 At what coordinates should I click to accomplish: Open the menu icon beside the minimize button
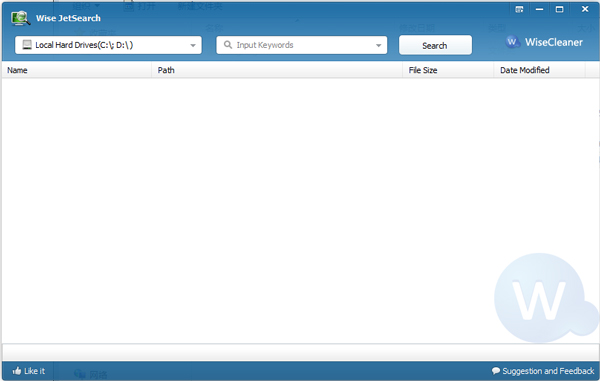(519, 9)
